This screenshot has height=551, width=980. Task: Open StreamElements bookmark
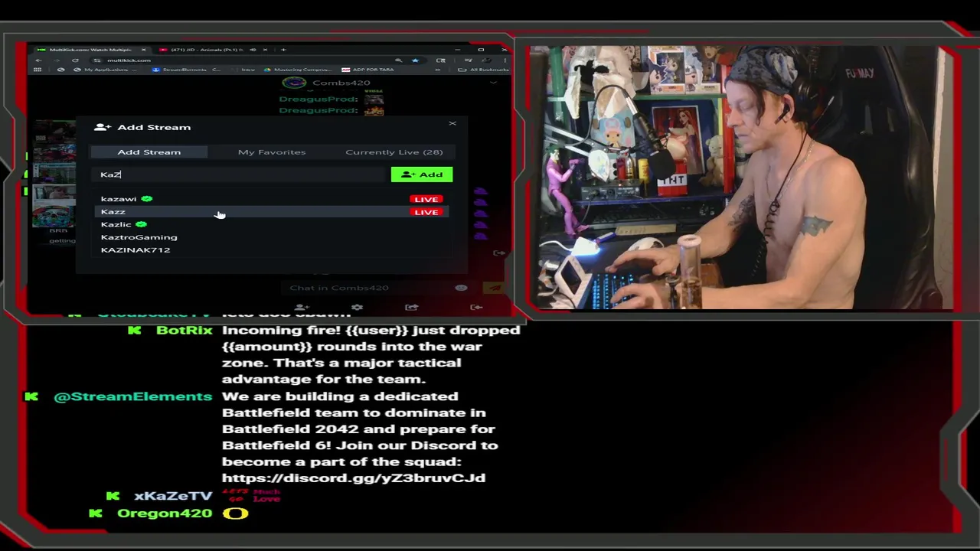coord(188,70)
